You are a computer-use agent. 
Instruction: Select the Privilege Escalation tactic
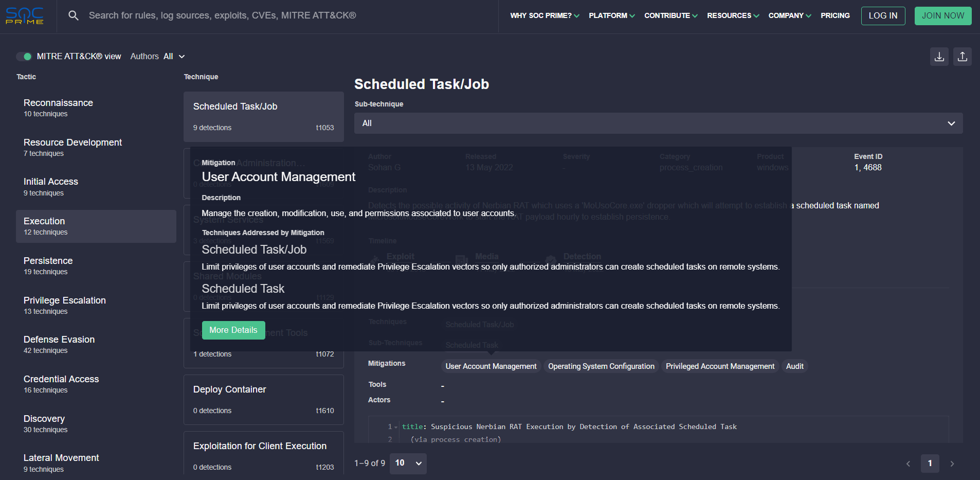96,306
